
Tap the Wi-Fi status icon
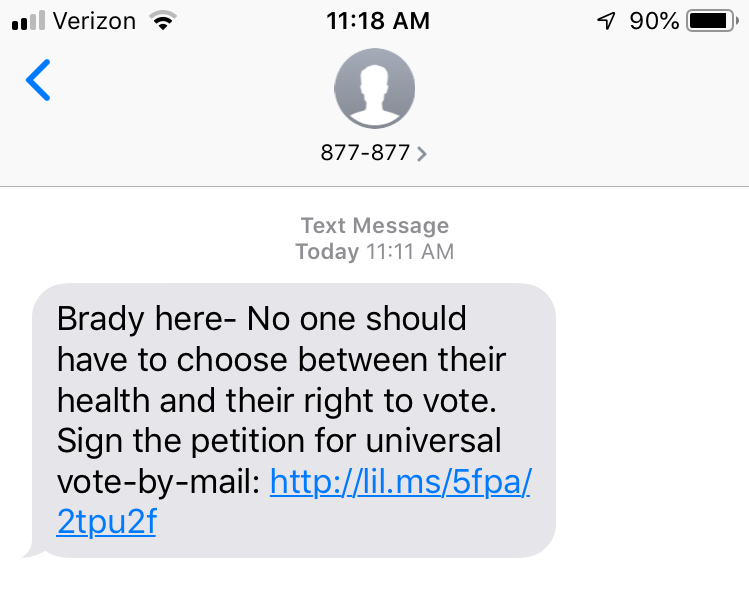(x=160, y=21)
